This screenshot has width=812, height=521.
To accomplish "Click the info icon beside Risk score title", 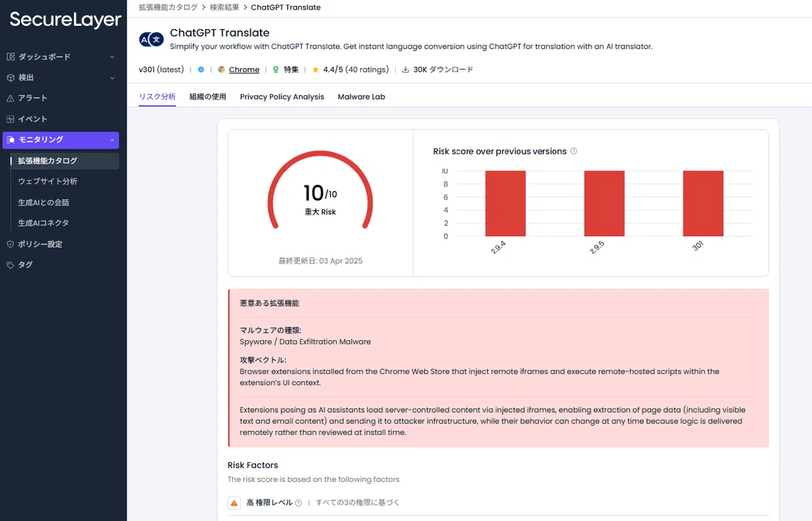I will 574,151.
